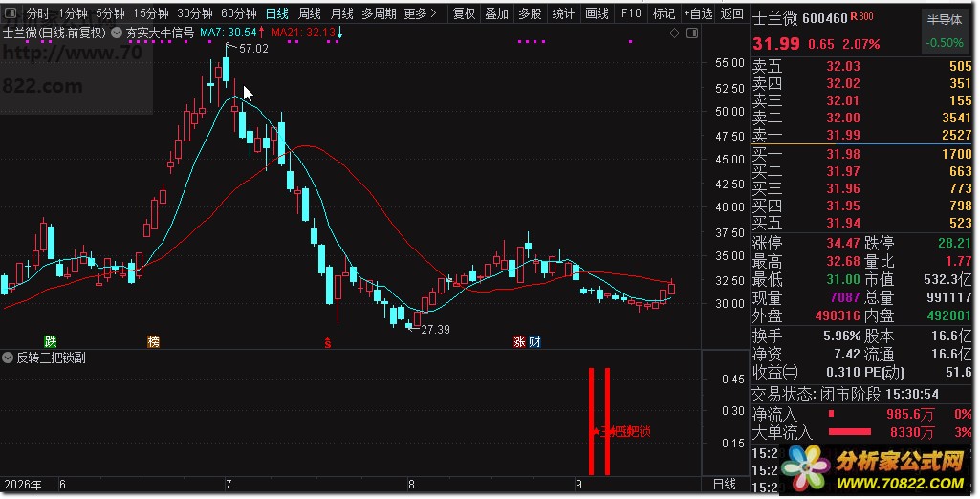Click the 返回 button

click(731, 13)
